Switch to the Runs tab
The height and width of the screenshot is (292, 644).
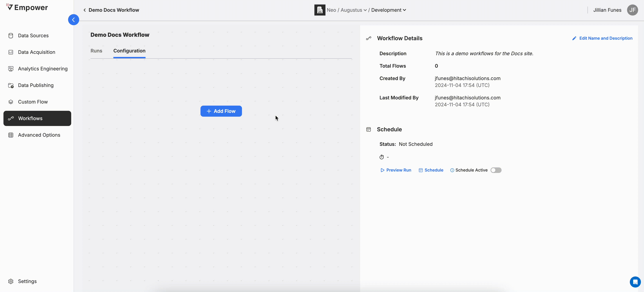[96, 51]
